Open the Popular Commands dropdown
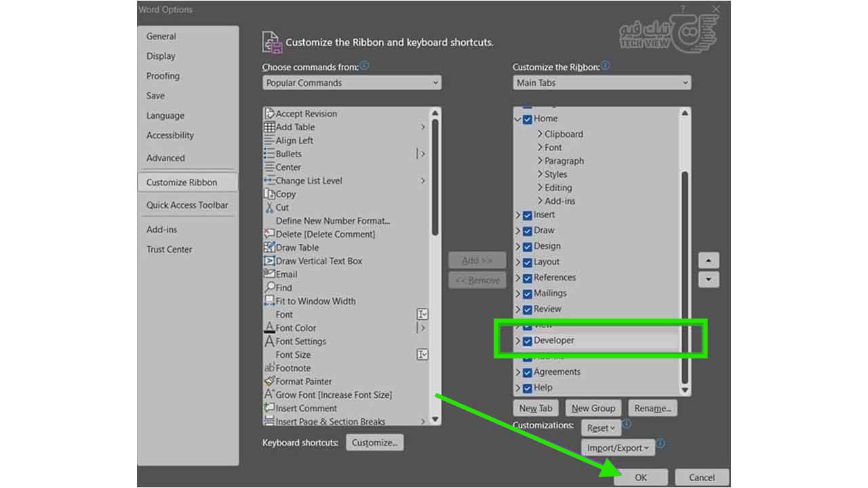Image resolution: width=868 pixels, height=488 pixels. (x=352, y=83)
